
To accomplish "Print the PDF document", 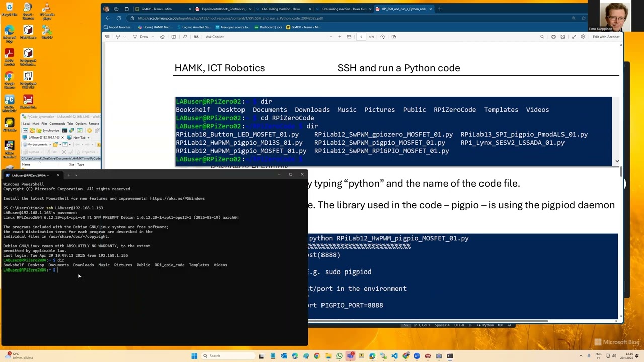I will (x=553, y=37).
